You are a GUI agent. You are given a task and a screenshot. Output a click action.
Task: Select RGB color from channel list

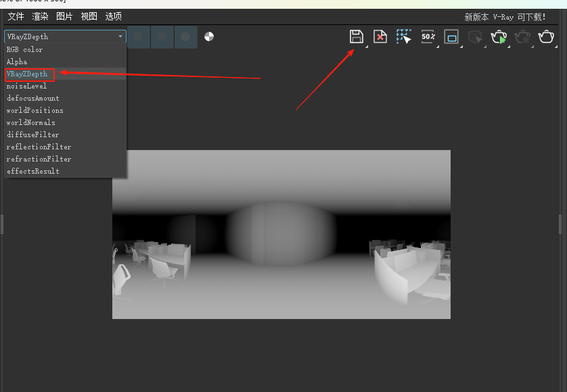pyautogui.click(x=24, y=49)
